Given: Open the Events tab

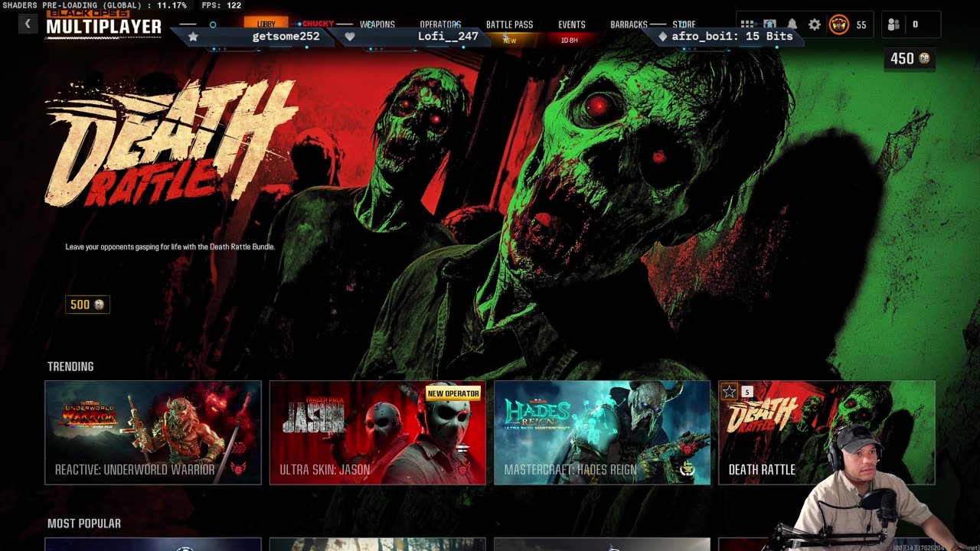Looking at the screenshot, I should [572, 24].
